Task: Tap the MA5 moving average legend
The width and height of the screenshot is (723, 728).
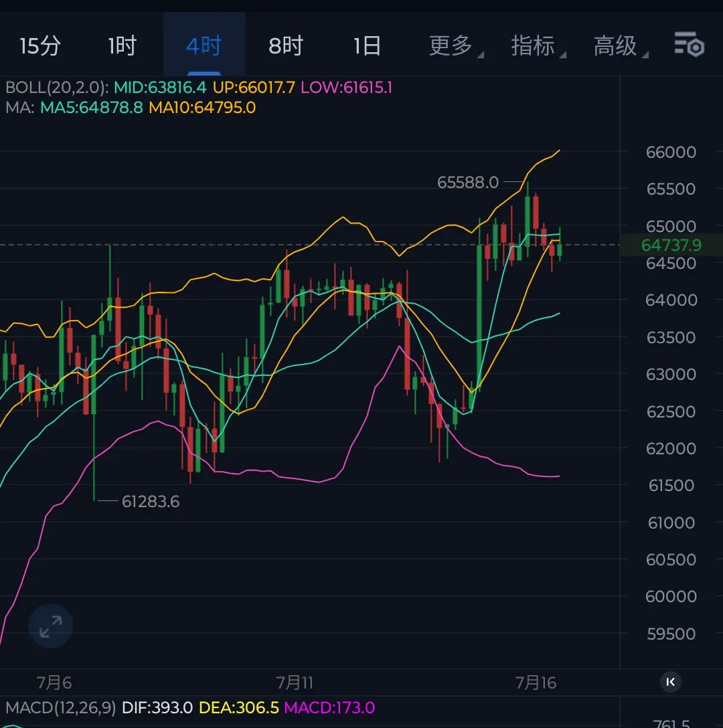Action: pos(92,108)
